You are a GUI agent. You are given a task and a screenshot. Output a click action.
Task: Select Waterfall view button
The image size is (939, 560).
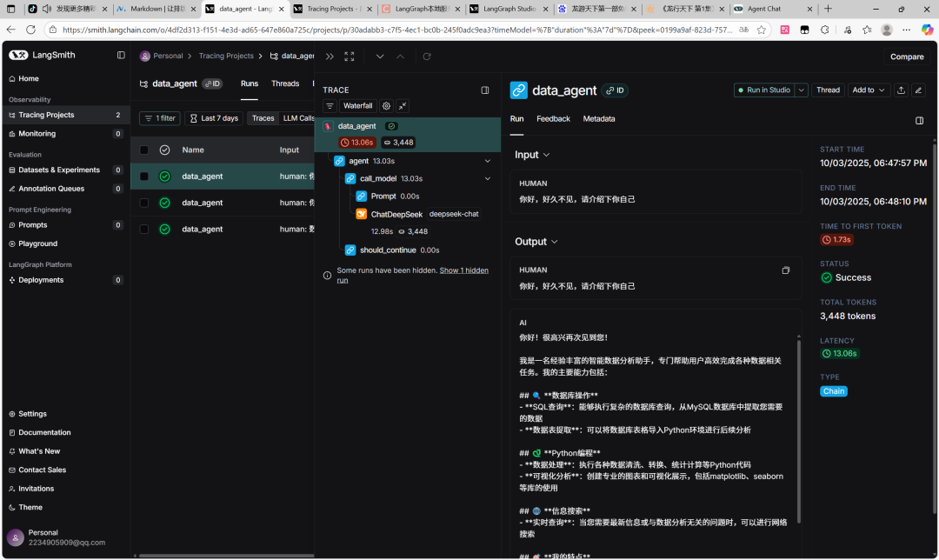(357, 106)
